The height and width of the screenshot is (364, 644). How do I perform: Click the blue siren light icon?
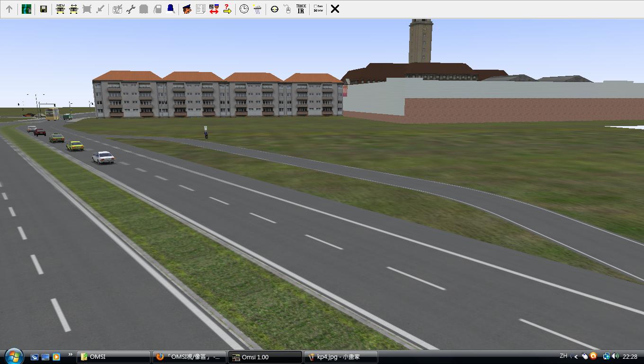click(x=170, y=9)
